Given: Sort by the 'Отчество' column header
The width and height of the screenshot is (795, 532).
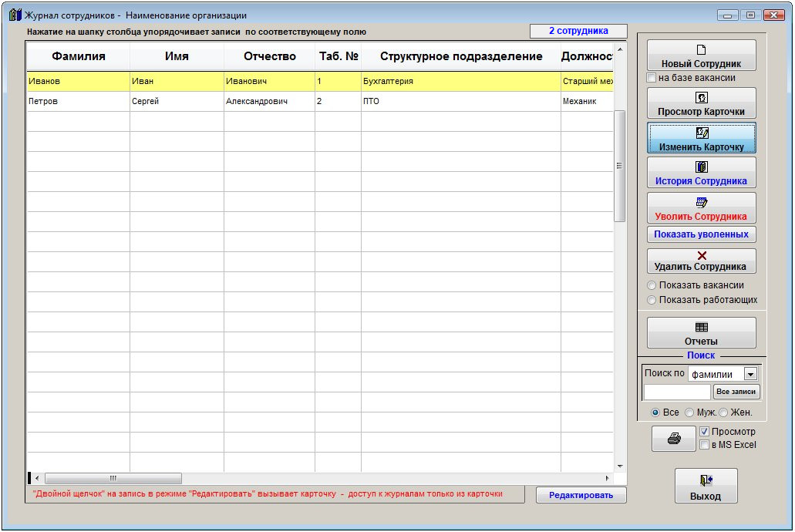Looking at the screenshot, I should [x=269, y=56].
